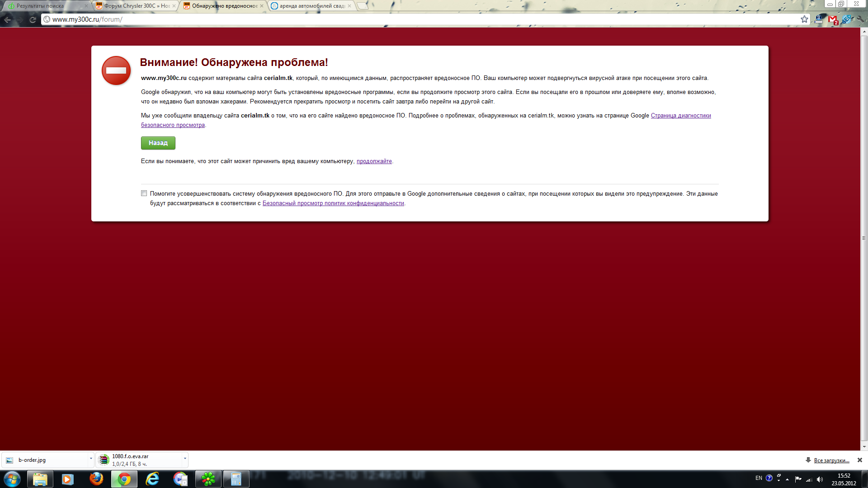Open the Calculator on the taskbar

pos(236,479)
